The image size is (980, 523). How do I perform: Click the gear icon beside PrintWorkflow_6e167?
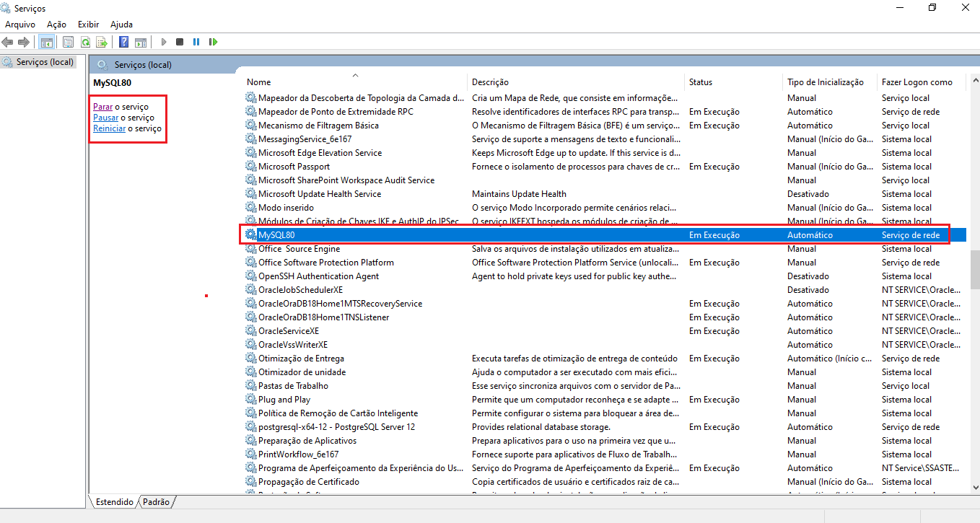pyautogui.click(x=250, y=454)
